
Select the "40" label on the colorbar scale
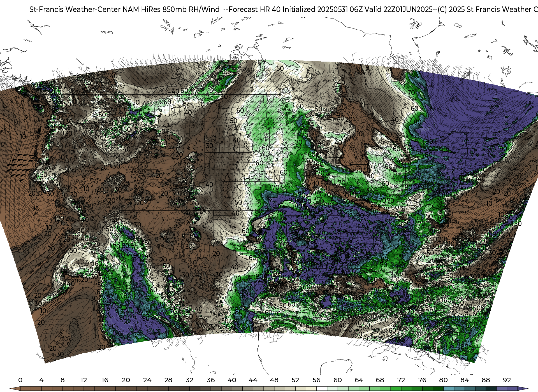tap(232, 380)
